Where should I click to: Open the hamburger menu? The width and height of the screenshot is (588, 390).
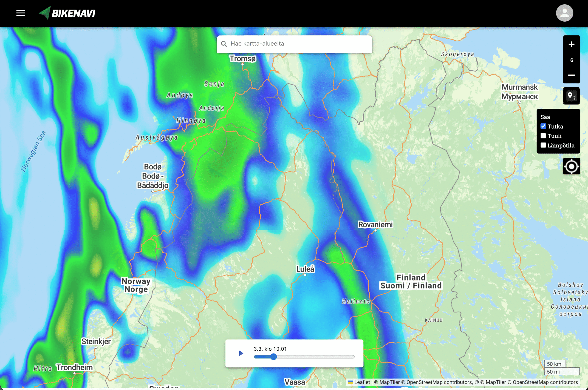[x=21, y=13]
